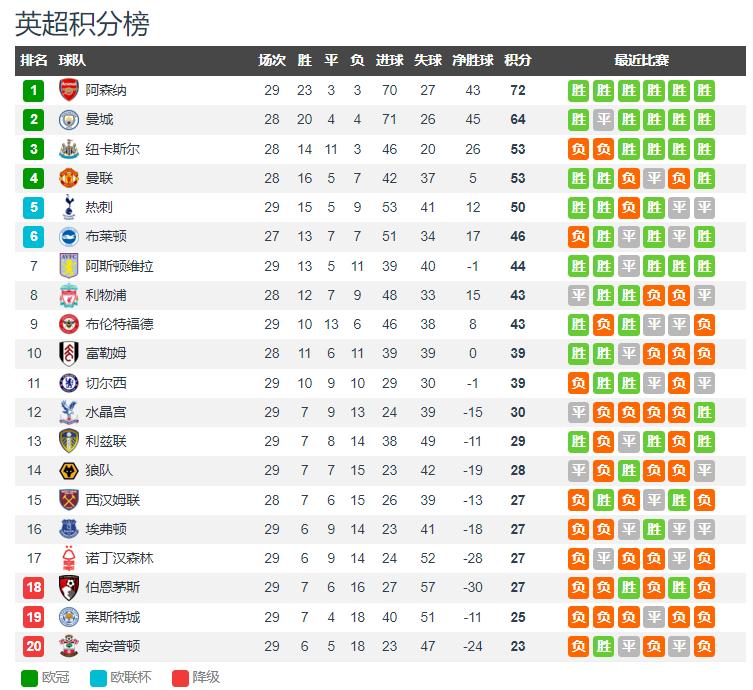Click the Manchester City club crest
Image resolution: width=753 pixels, height=690 pixels.
pyautogui.click(x=69, y=120)
